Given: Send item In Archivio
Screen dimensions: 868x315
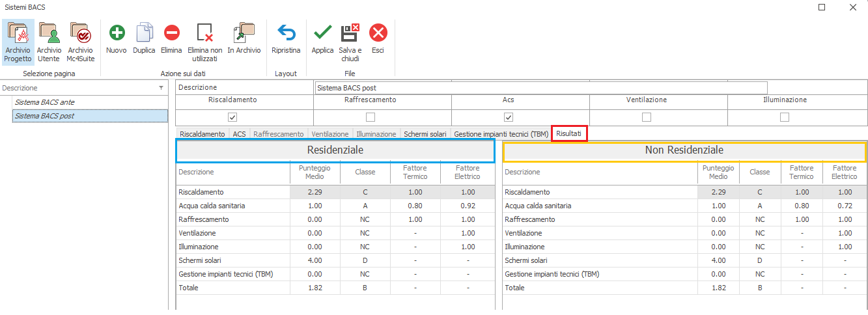Looking at the screenshot, I should click(244, 33).
